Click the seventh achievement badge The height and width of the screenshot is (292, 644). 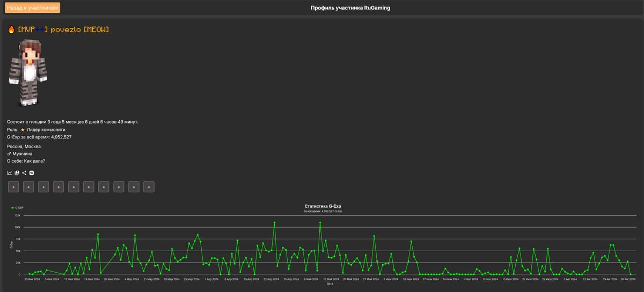click(104, 187)
